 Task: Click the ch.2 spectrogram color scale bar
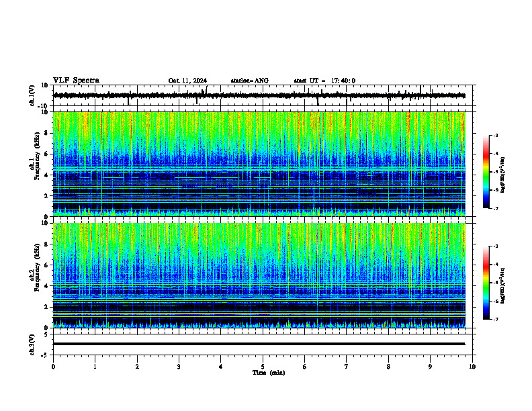point(486,283)
